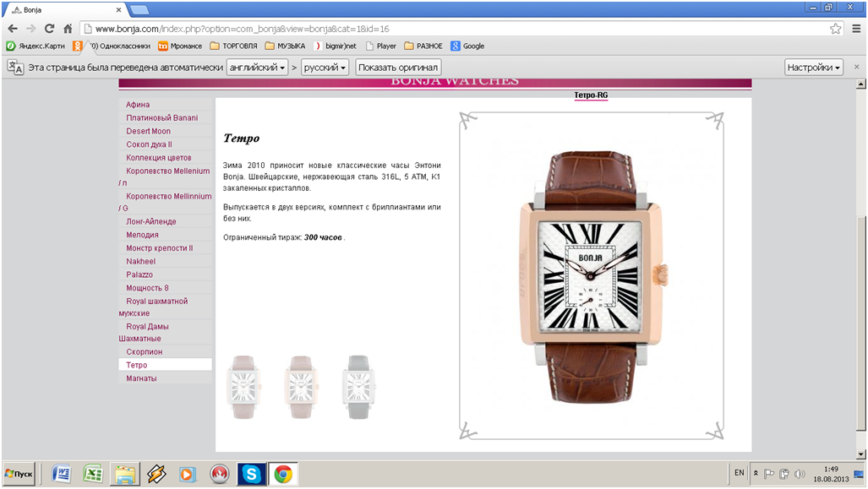The image size is (868, 489).
Task: Open the bigmir)net bookmark
Action: coord(335,46)
